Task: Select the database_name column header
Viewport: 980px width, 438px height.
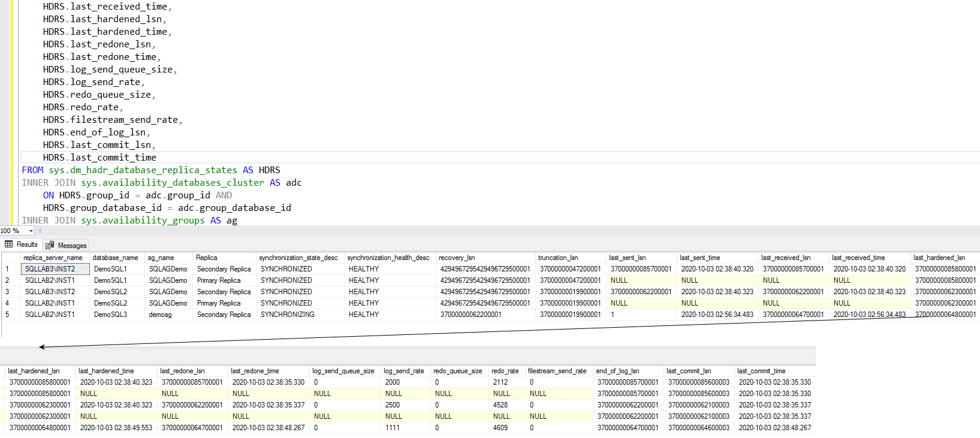Action: pos(115,258)
